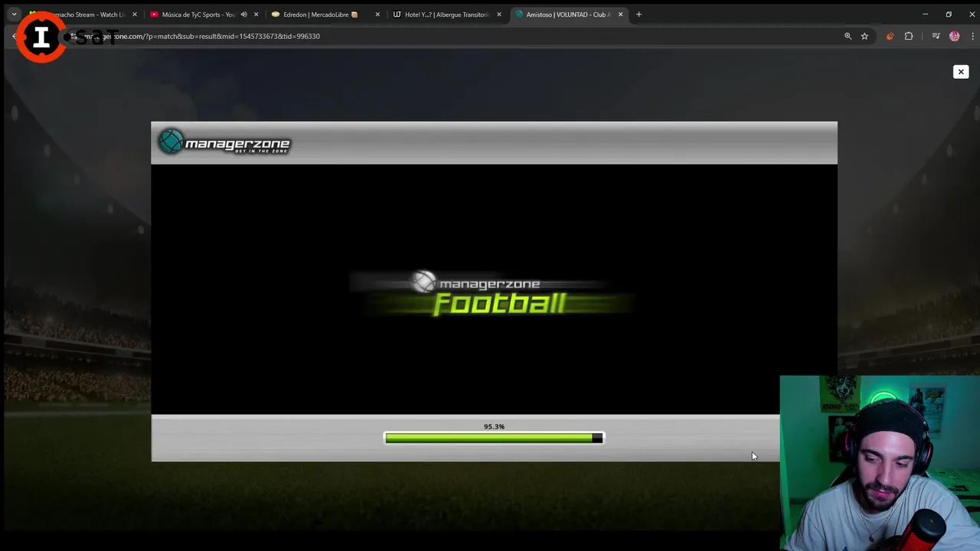This screenshot has width=980, height=551.
Task: Open the Chrome three-dot menu
Action: click(x=972, y=36)
